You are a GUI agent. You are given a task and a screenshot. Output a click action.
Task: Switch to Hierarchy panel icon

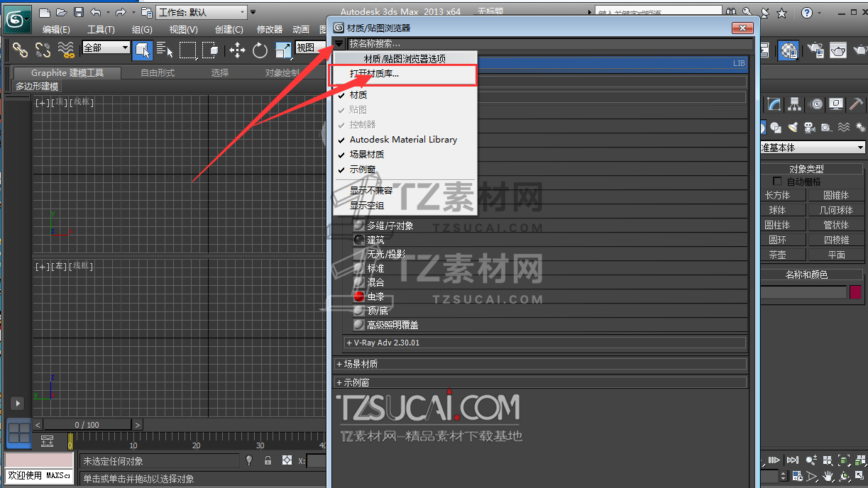pos(795,104)
